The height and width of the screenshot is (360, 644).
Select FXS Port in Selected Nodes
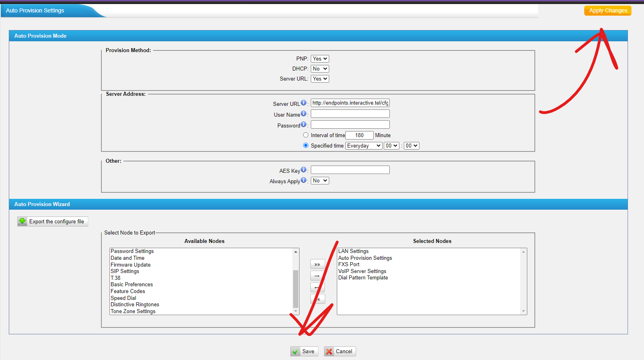[349, 265]
